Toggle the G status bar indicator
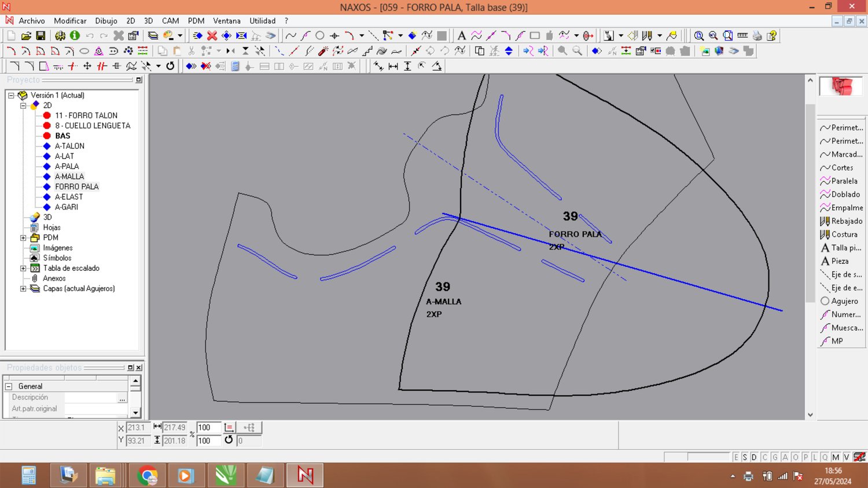 pyautogui.click(x=775, y=457)
